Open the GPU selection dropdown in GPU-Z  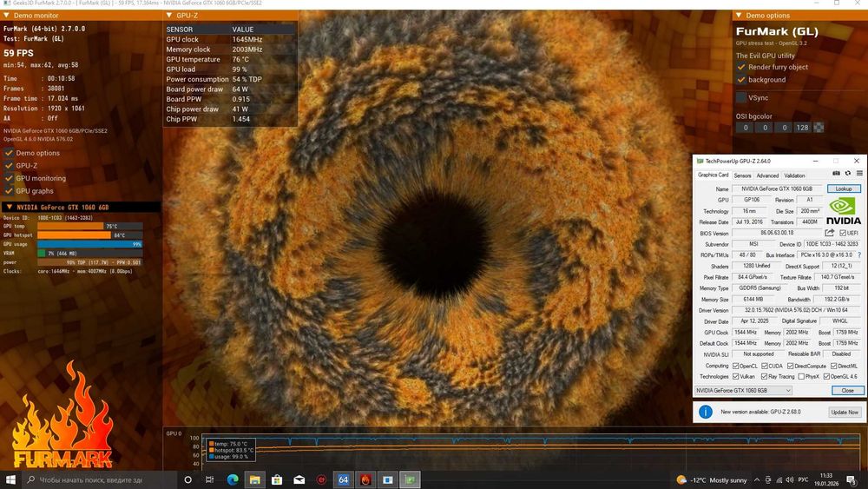744,391
